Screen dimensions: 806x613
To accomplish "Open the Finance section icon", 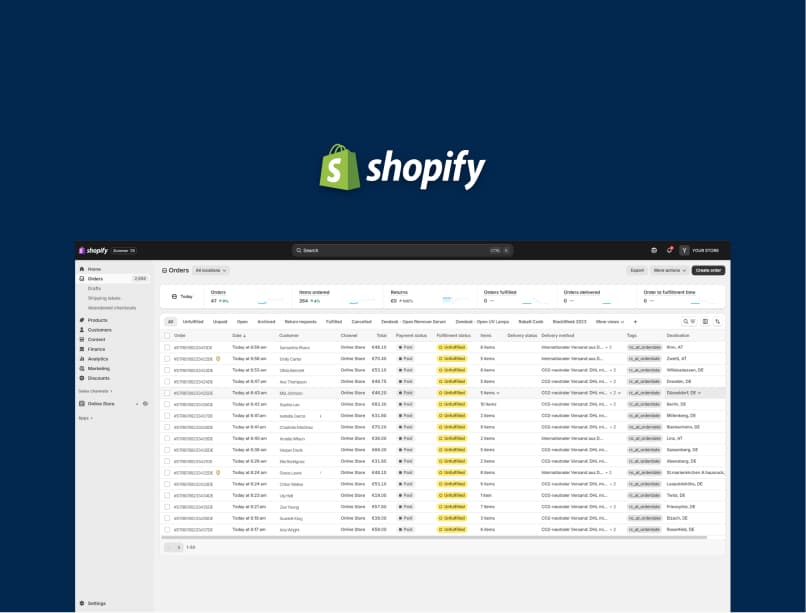I will [82, 349].
